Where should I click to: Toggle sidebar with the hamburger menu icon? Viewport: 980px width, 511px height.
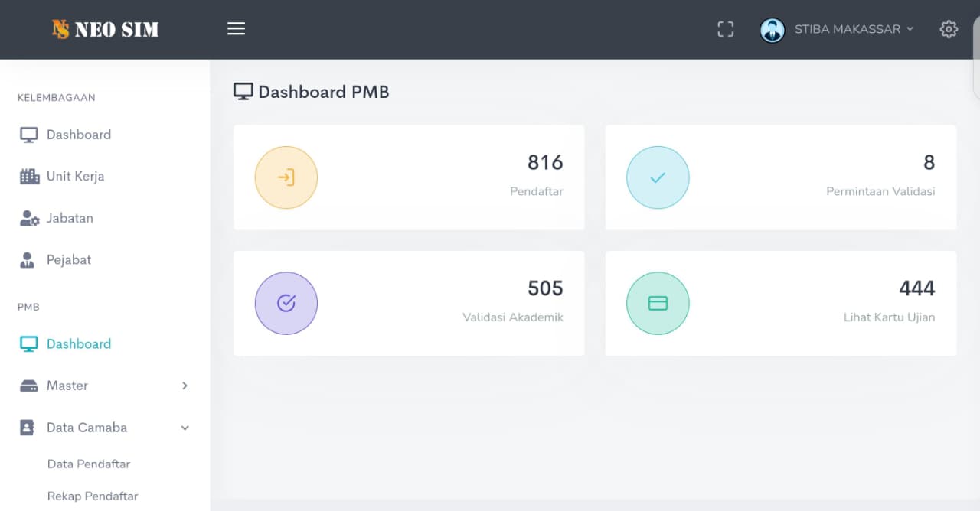236,29
